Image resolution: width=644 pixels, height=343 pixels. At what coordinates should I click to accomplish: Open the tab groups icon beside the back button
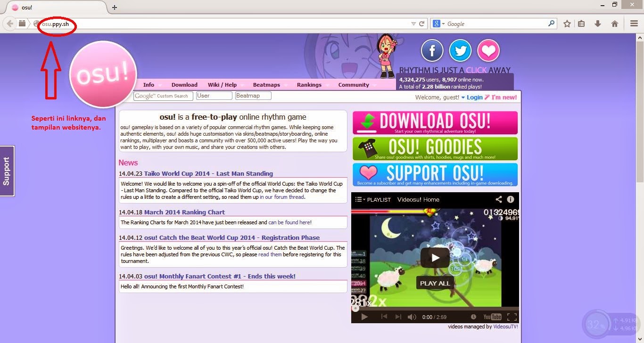(x=22, y=24)
